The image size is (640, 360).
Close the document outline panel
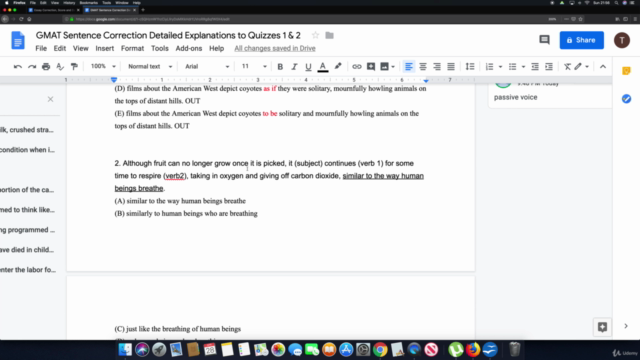(x=50, y=99)
